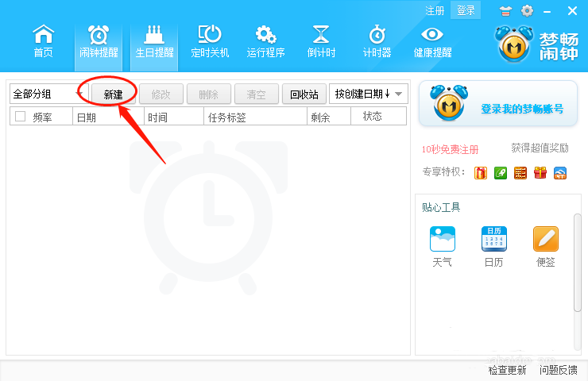
Task: Open the 天气 weather tool
Action: pyautogui.click(x=442, y=246)
